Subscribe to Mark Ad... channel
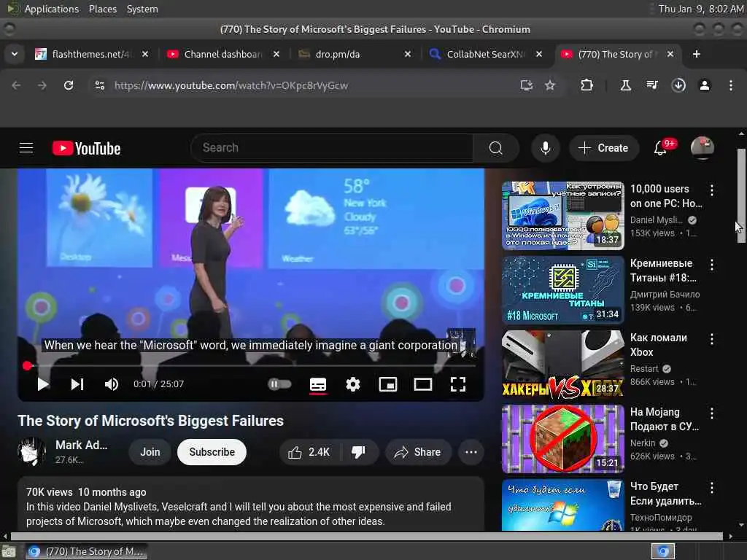Screen dimensions: 747x560 (x=212, y=452)
